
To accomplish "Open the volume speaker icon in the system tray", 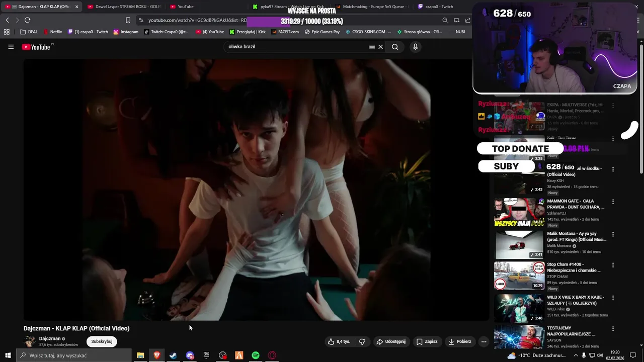I will click(x=600, y=355).
